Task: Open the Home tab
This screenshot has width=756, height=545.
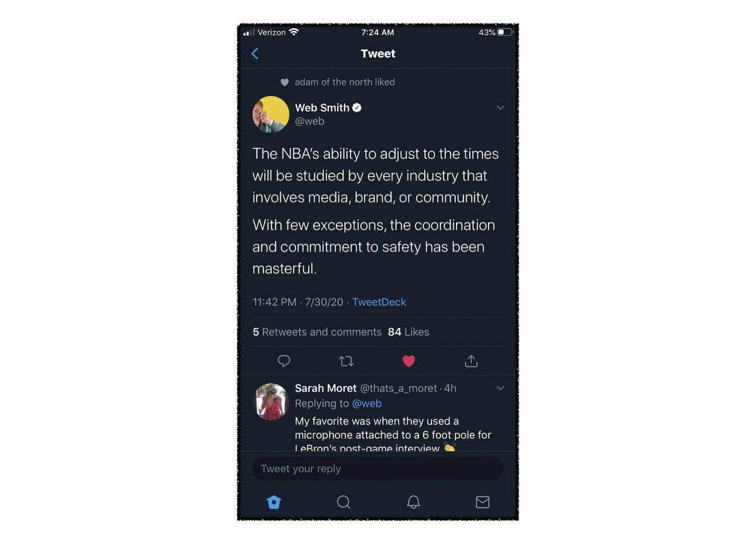Action: coord(274,502)
